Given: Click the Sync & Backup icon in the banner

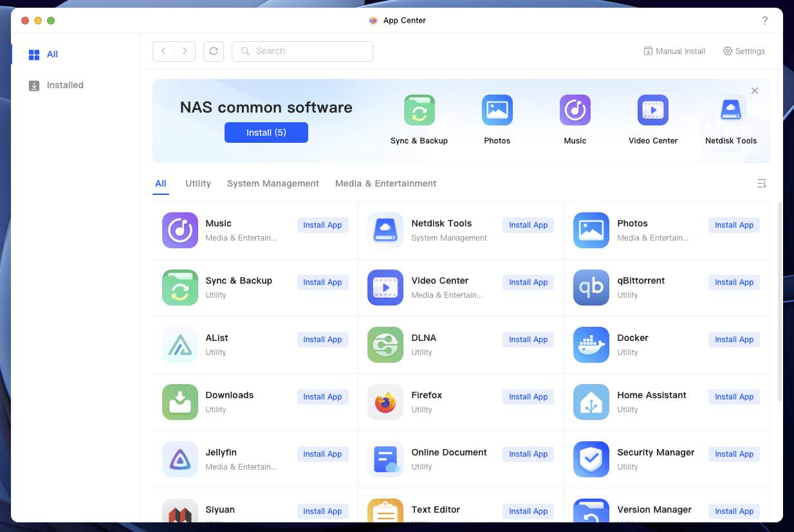Looking at the screenshot, I should (x=420, y=110).
